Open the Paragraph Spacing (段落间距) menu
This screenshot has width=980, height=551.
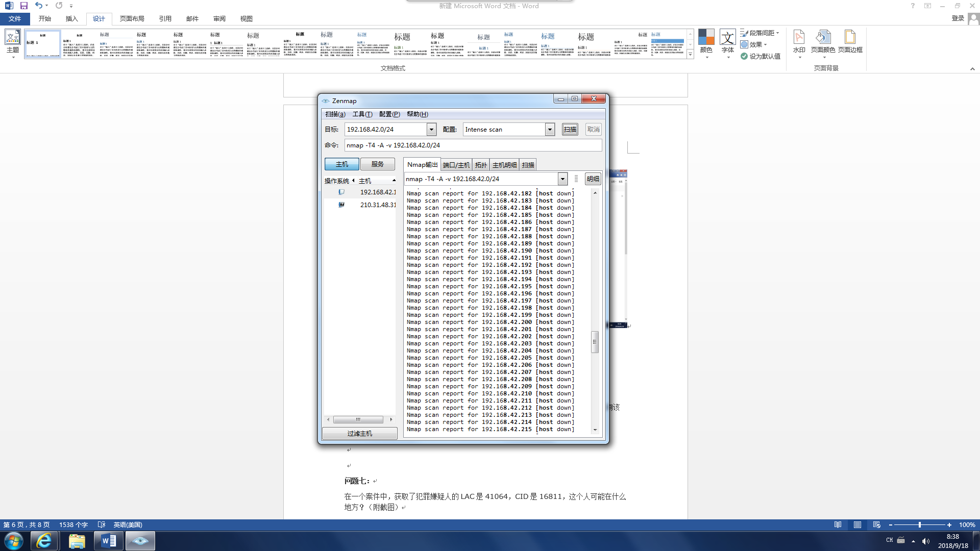(x=760, y=33)
